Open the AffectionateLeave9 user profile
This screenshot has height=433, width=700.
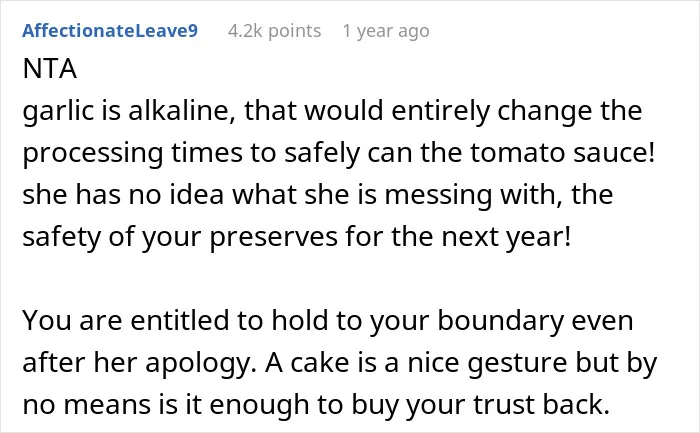pos(110,31)
